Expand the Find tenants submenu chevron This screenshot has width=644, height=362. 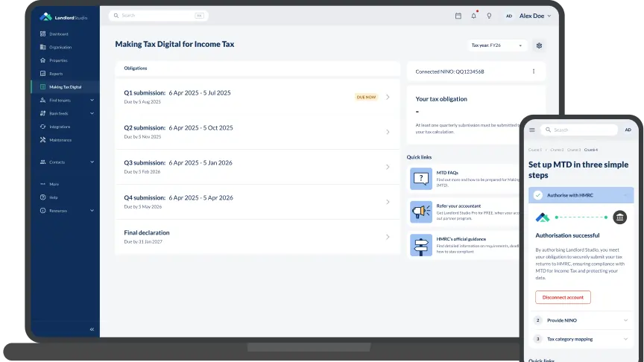point(92,100)
